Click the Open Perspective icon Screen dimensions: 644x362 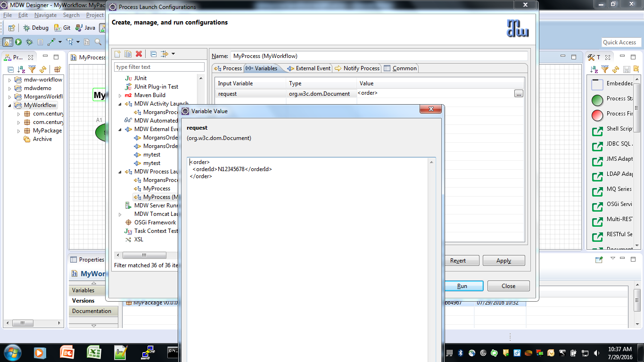[x=12, y=28]
